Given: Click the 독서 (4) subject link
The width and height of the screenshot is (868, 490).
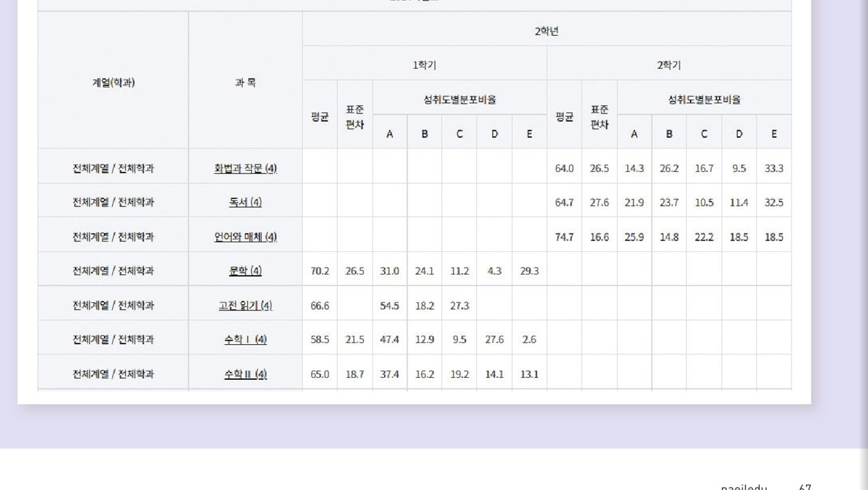Looking at the screenshot, I should click(245, 202).
